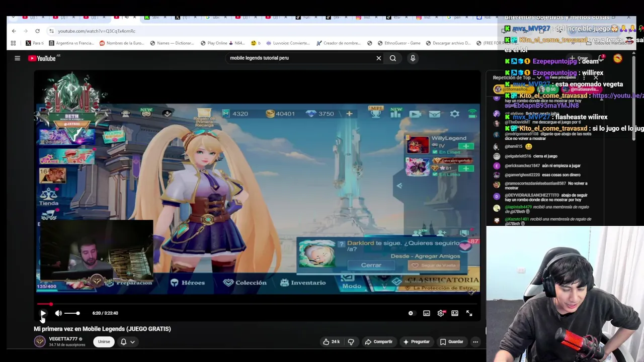Reload the page in the browser
This screenshot has height=362, width=644.
click(x=37, y=31)
